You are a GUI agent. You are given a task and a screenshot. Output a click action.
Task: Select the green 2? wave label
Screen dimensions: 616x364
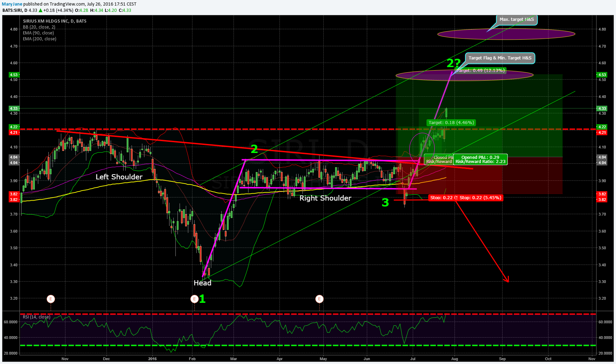454,63
